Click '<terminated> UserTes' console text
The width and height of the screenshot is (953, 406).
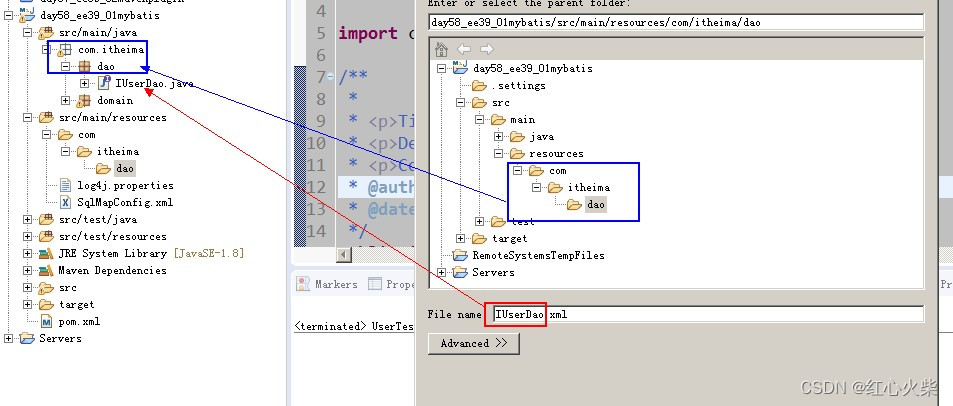354,326
